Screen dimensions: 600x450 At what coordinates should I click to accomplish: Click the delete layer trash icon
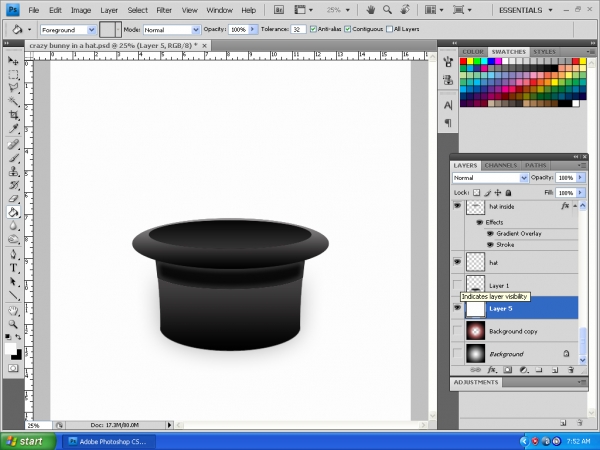click(571, 370)
